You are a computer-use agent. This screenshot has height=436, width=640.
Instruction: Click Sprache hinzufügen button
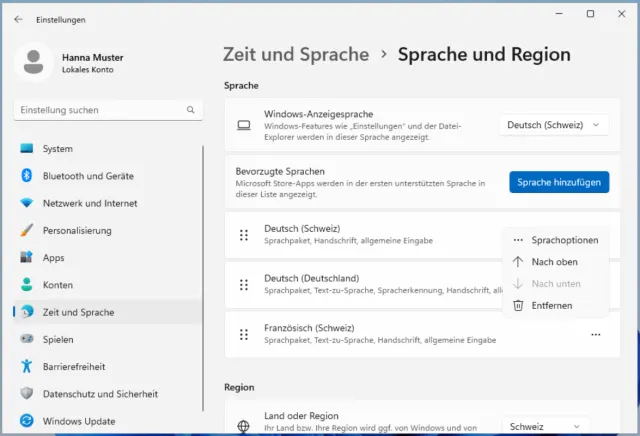pos(559,182)
